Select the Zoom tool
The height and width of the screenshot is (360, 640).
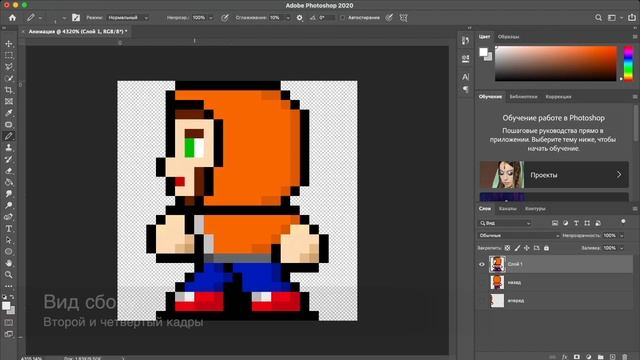pyautogui.click(x=9, y=275)
